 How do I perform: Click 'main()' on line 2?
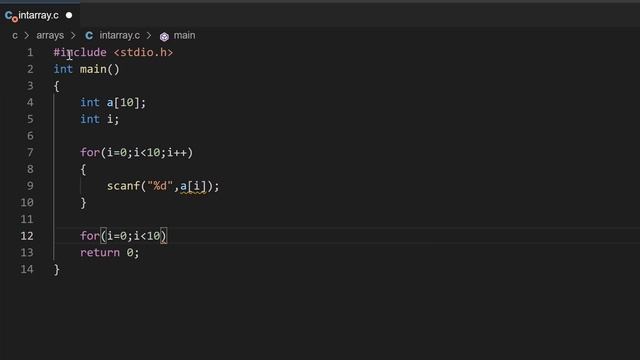pos(100,69)
